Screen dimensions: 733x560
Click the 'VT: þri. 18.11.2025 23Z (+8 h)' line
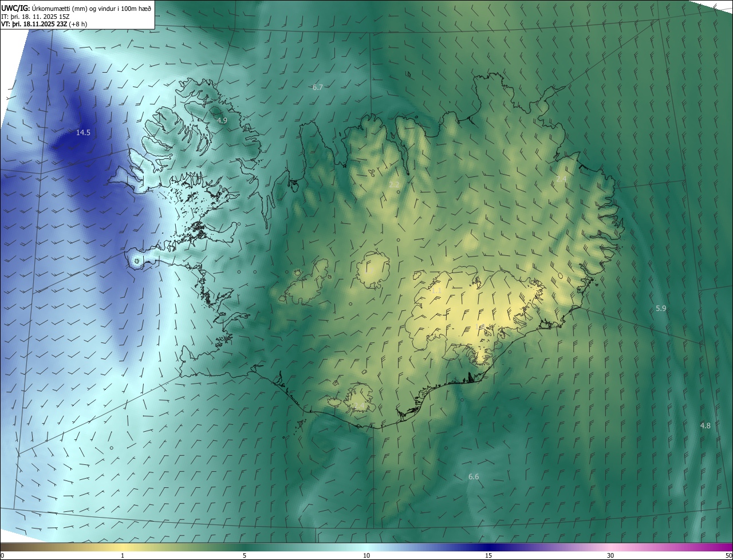coord(44,24)
